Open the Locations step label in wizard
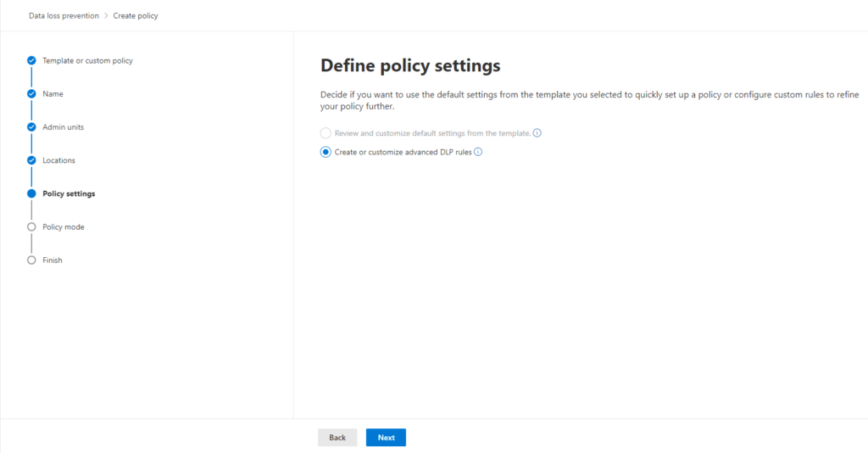The height and width of the screenshot is (453, 868). (58, 160)
